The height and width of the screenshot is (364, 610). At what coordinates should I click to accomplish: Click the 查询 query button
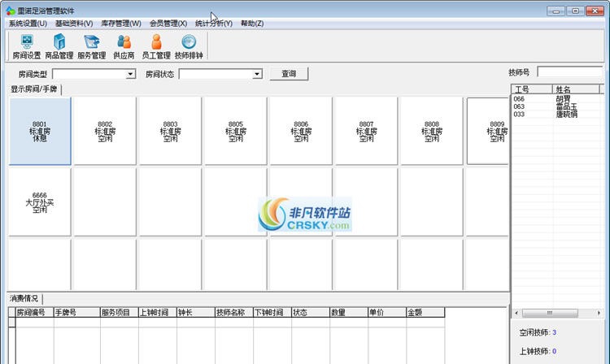pos(289,74)
